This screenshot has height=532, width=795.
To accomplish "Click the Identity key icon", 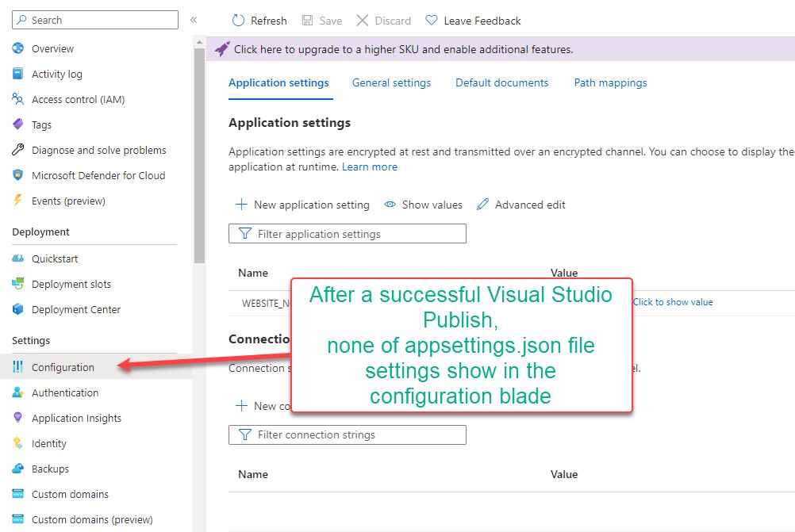I will (x=17, y=443).
